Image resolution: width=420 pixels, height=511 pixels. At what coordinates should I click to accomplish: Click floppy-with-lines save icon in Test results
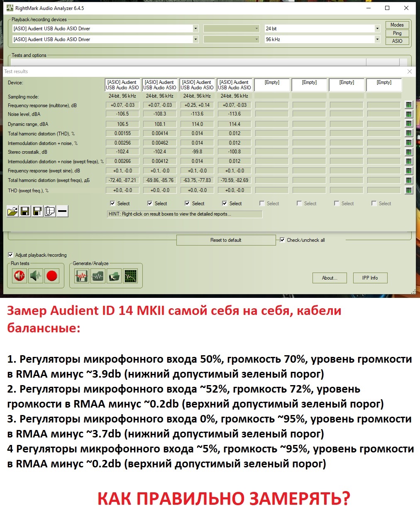tap(37, 211)
